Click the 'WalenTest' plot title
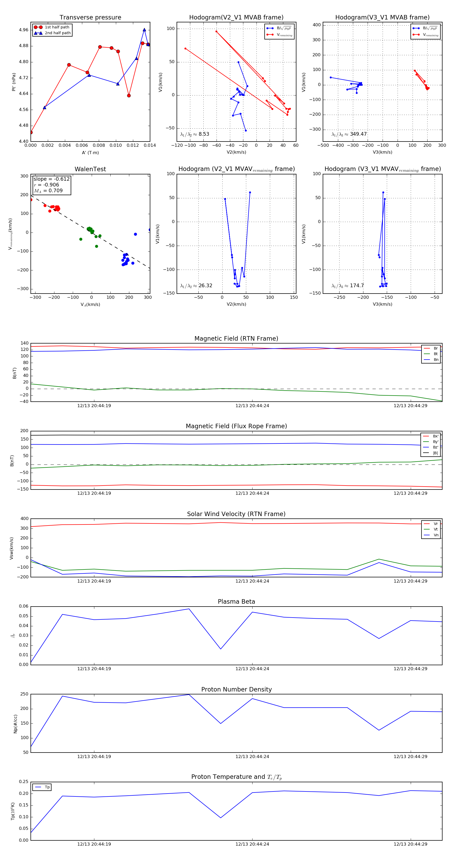Viewport: 473px width, 868px height. coord(90,169)
